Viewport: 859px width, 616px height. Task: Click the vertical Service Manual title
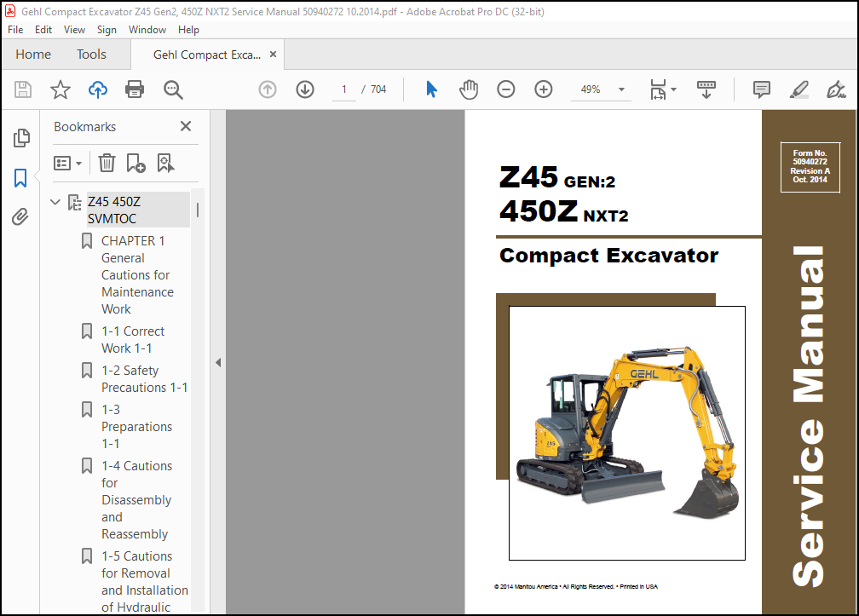(x=809, y=416)
